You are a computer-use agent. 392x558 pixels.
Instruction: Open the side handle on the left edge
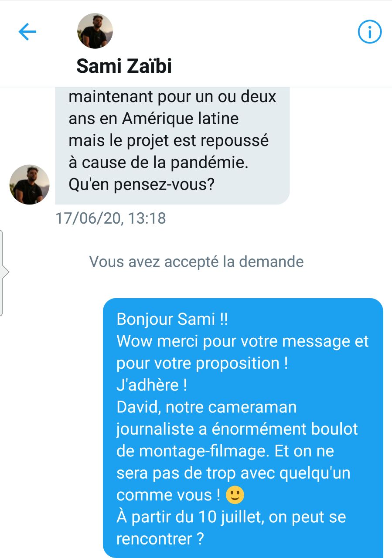click(x=3, y=272)
